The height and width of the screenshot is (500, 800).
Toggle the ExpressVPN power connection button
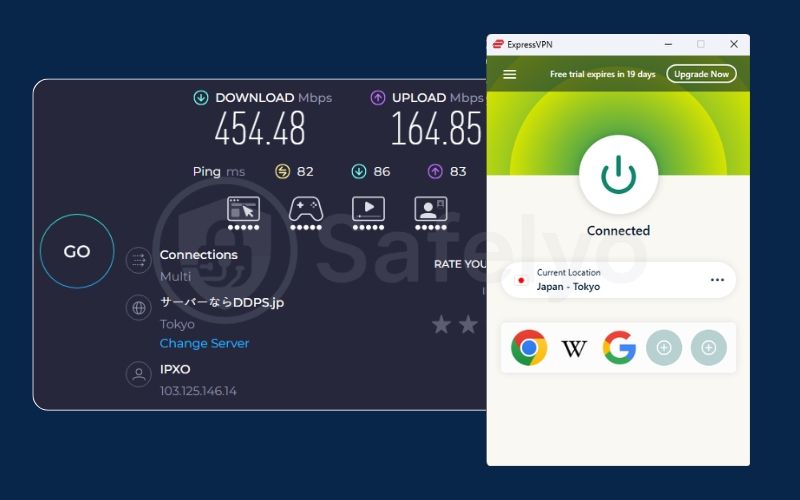[x=618, y=174]
